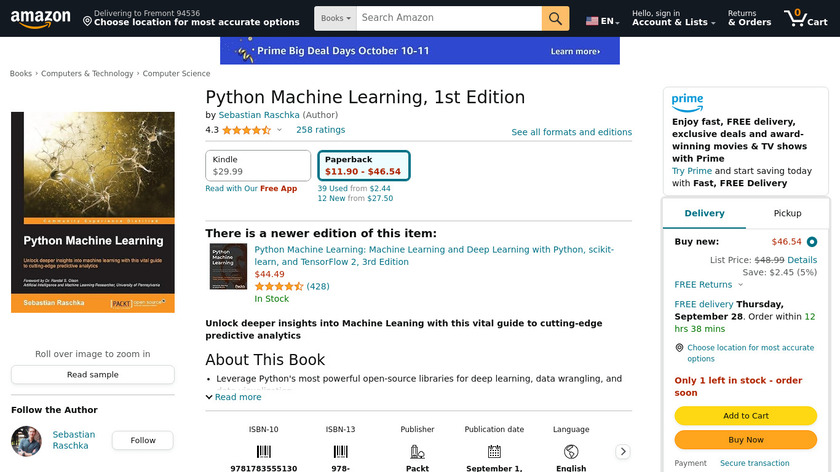The height and width of the screenshot is (472, 840).
Task: Open the Books search category dropdown
Action: click(334, 18)
